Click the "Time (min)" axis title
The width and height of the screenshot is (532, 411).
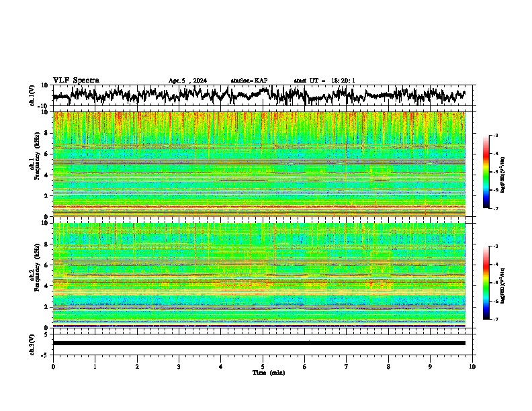click(269, 373)
